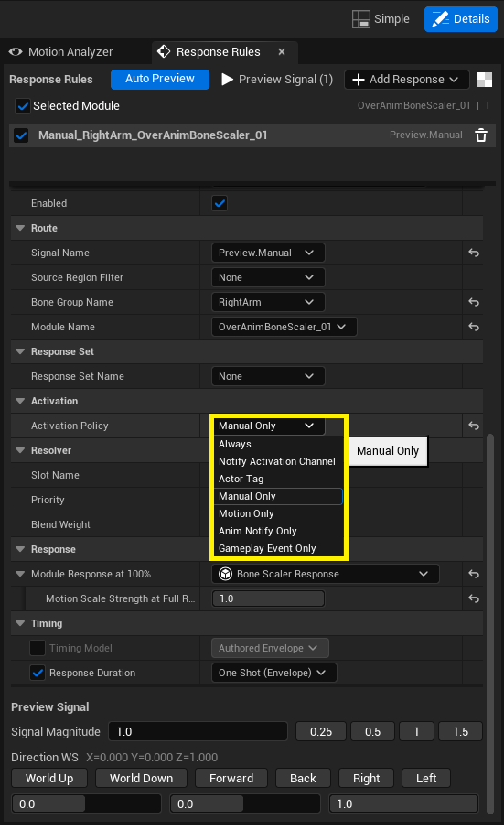Click the Direction Z value slider field
Screen dimensions: 504x830
coord(404,804)
